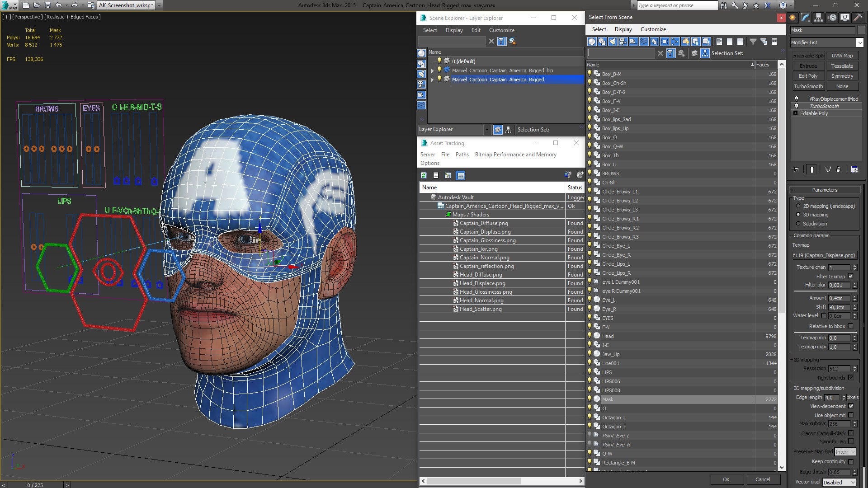Open the Modify command panel tab
Viewport: 868px width, 488px height.
point(806,18)
